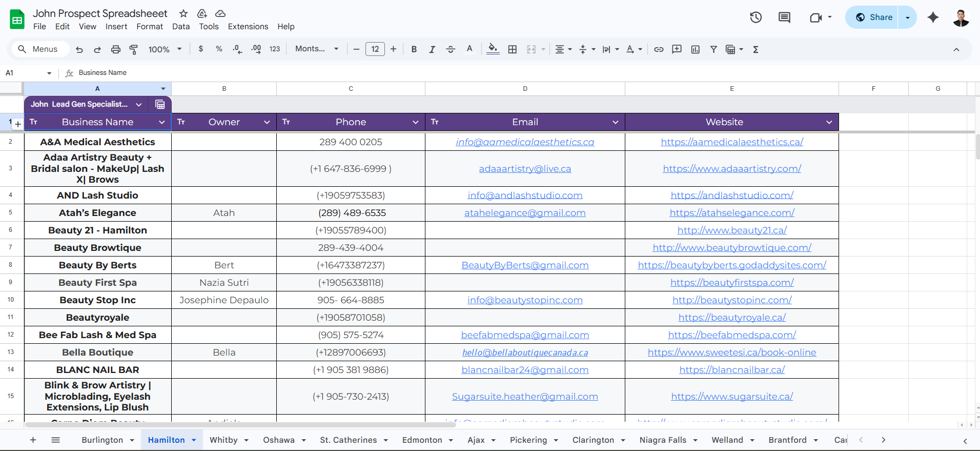
Task: Open the Gemini sparkle icon
Action: coord(933,17)
